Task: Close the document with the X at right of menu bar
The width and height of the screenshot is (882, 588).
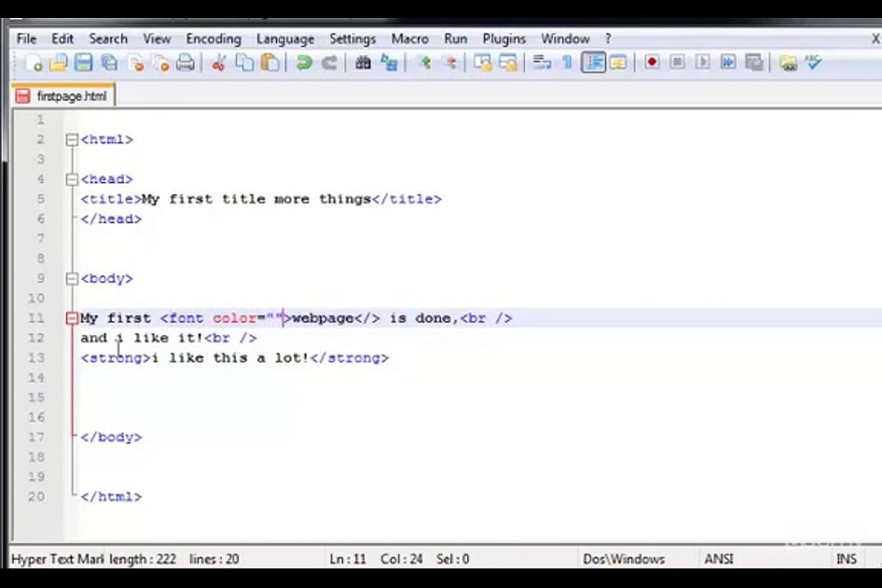Action: [875, 39]
